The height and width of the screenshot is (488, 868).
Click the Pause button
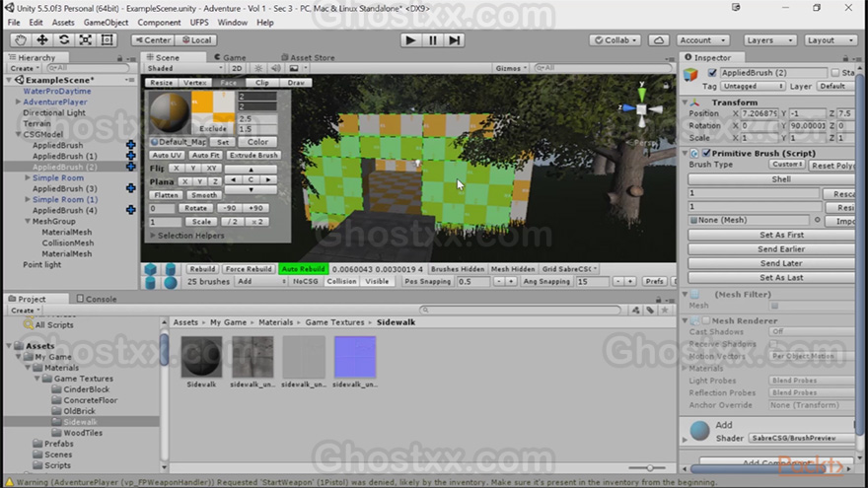pyautogui.click(x=432, y=40)
